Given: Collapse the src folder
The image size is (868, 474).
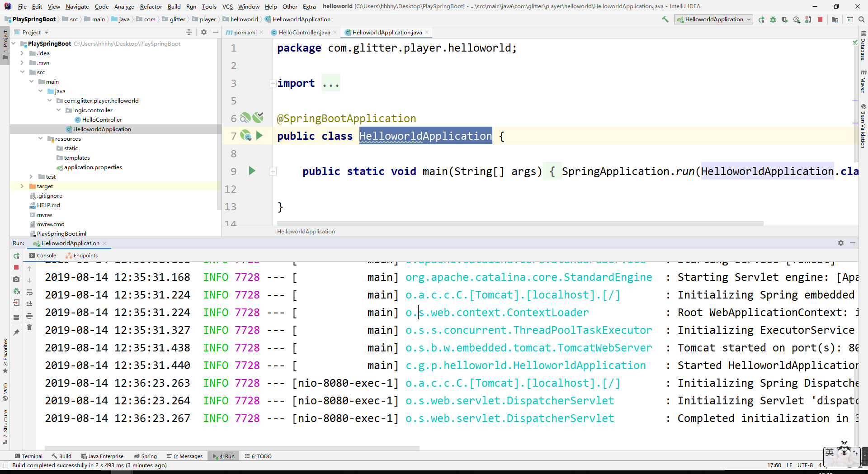Looking at the screenshot, I should click(22, 72).
